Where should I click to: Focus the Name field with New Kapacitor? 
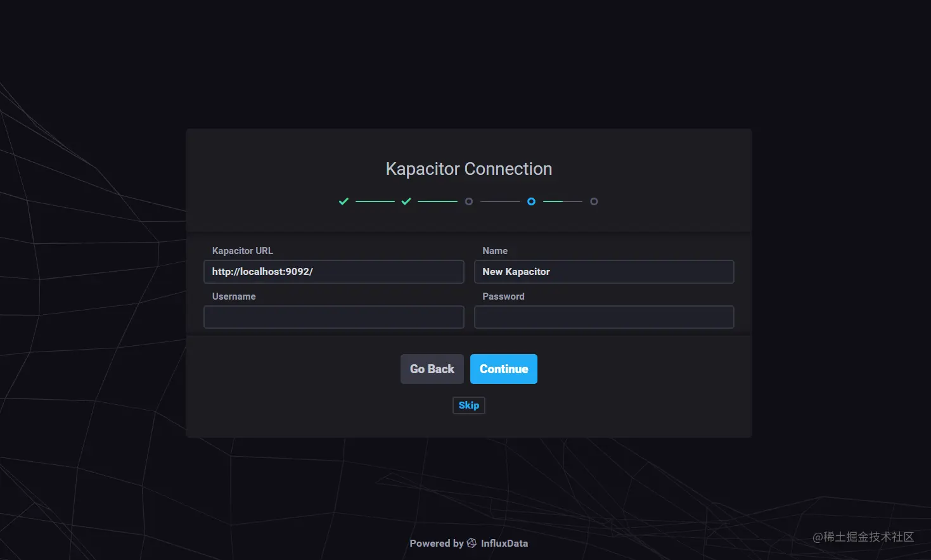click(604, 272)
